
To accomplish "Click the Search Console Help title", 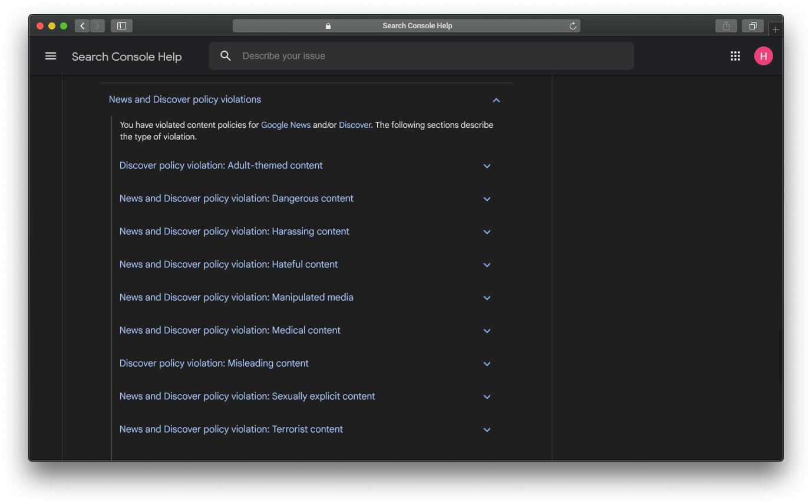I will click(x=127, y=57).
